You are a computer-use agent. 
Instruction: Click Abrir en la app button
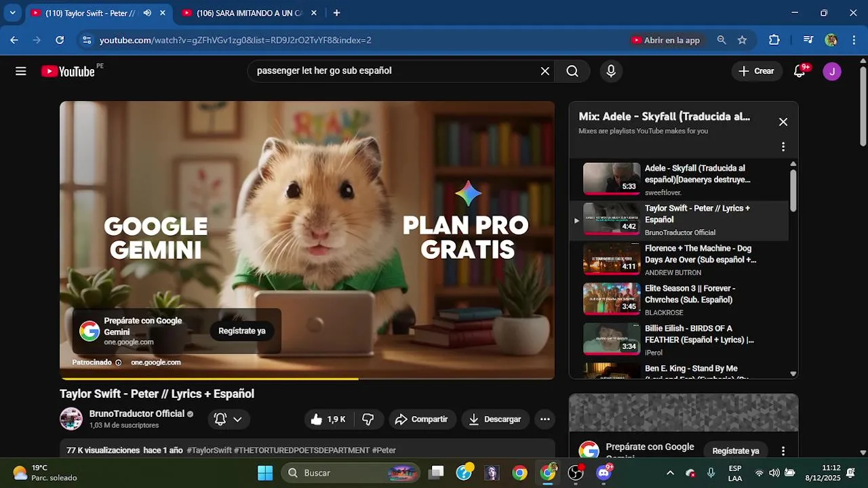[x=666, y=40]
